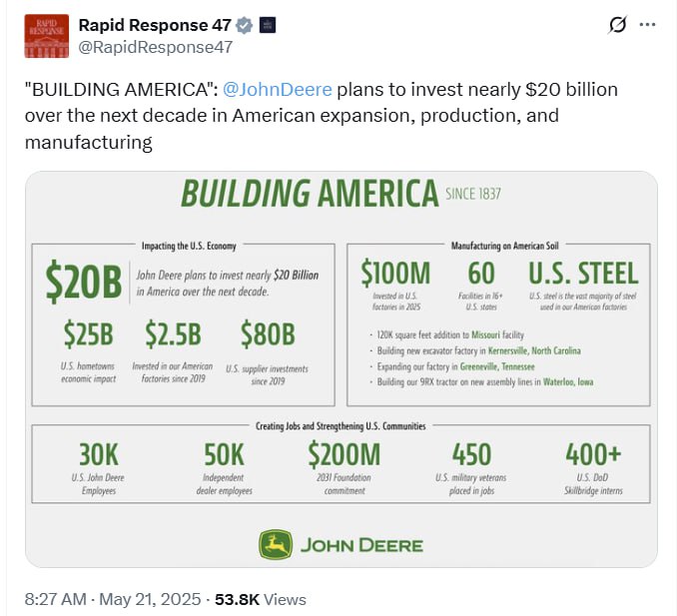Viewport: 677px width, 616px height.
Task: Click the 450 military veterans figure
Action: 471,454
